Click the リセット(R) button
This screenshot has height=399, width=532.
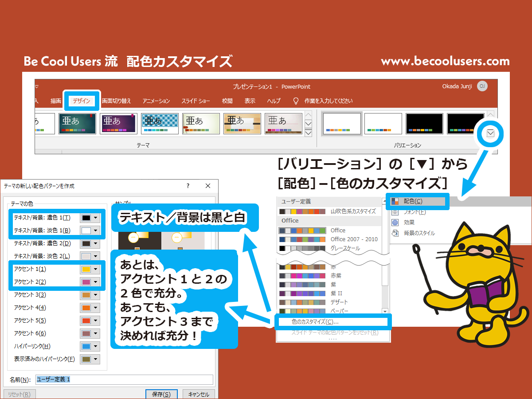pos(20,394)
